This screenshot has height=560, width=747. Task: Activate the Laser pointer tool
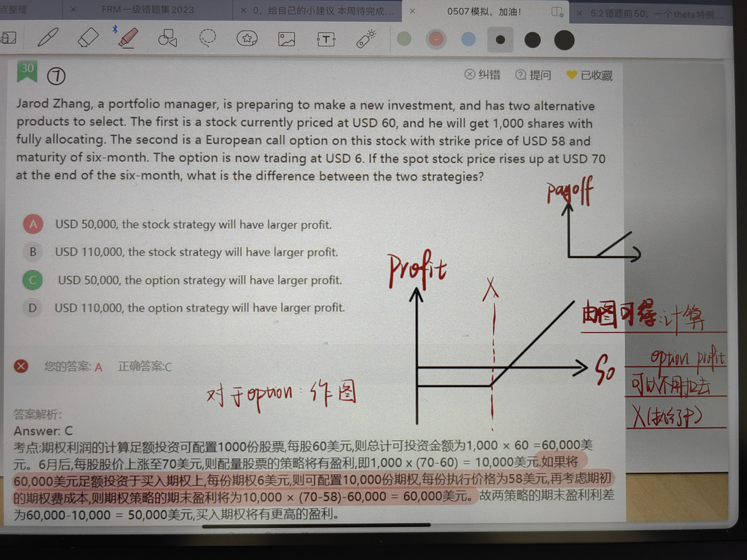coord(366,40)
